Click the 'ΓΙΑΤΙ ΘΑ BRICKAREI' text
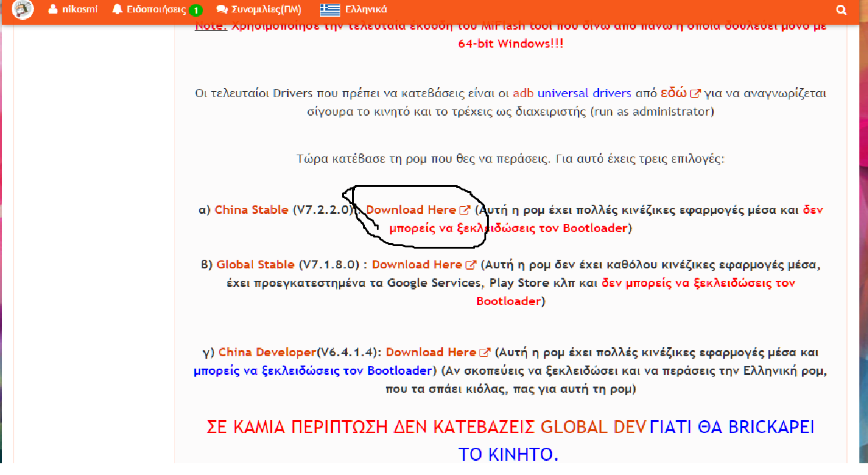The image size is (868, 475). 733,427
